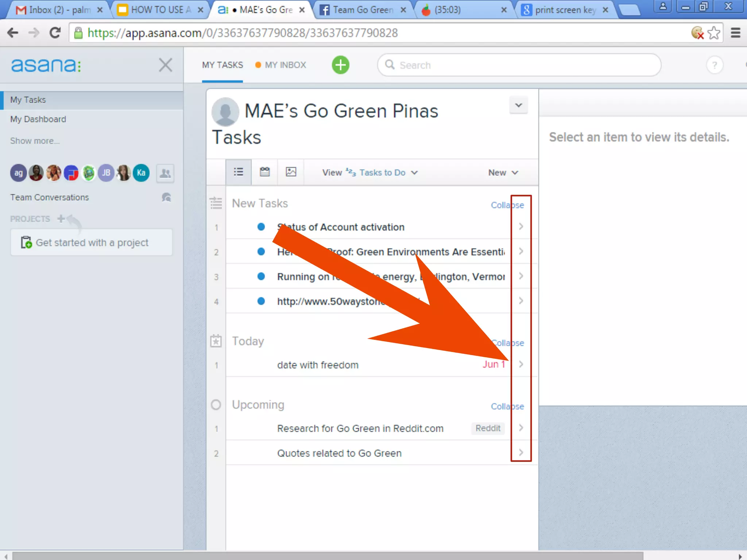The width and height of the screenshot is (747, 560).
Task: Click the help question mark icon
Action: 714,65
